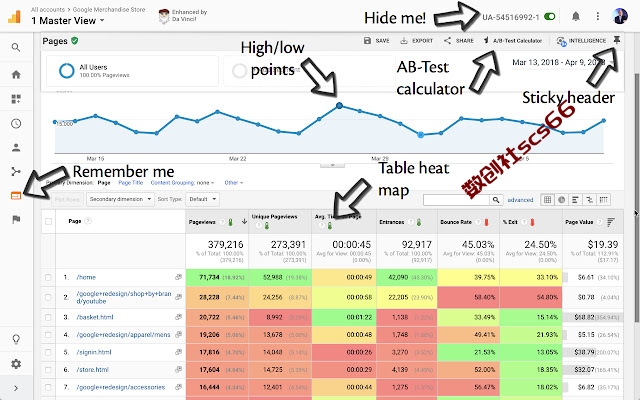Switch to Percentage pie view icon
640x400 pixels.
(x=562, y=200)
